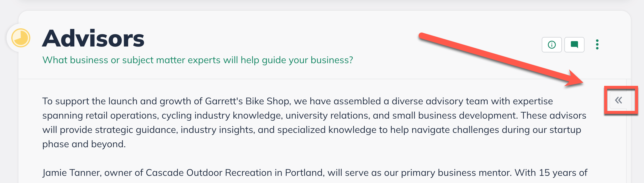Open the comments speech bubble icon

click(x=574, y=45)
